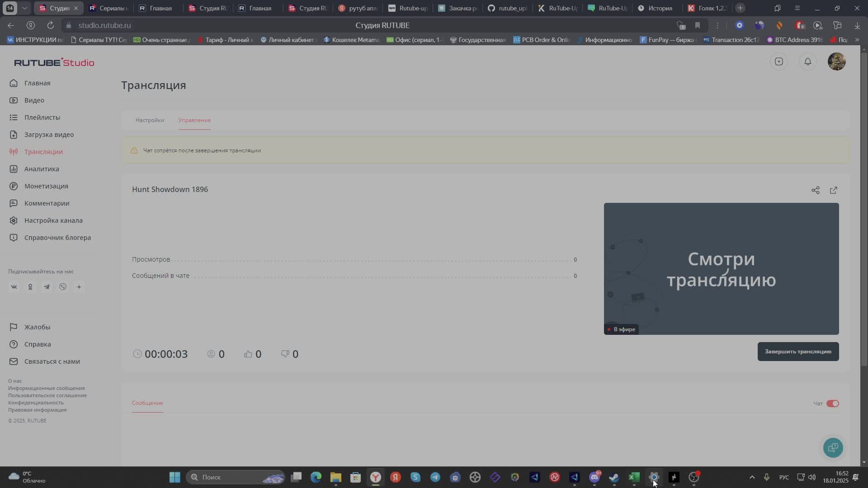
Task: Click the likes thumbs-up counter icon
Action: [248, 354]
